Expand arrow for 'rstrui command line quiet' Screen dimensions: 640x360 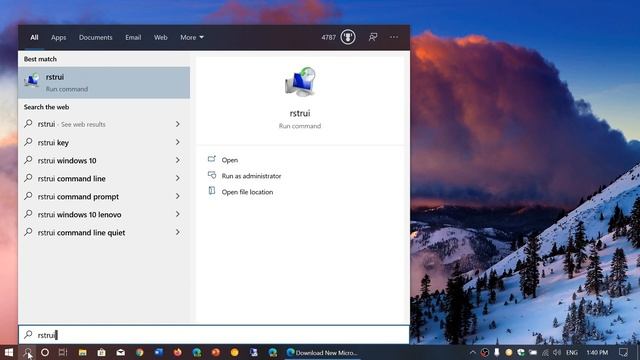(x=178, y=232)
